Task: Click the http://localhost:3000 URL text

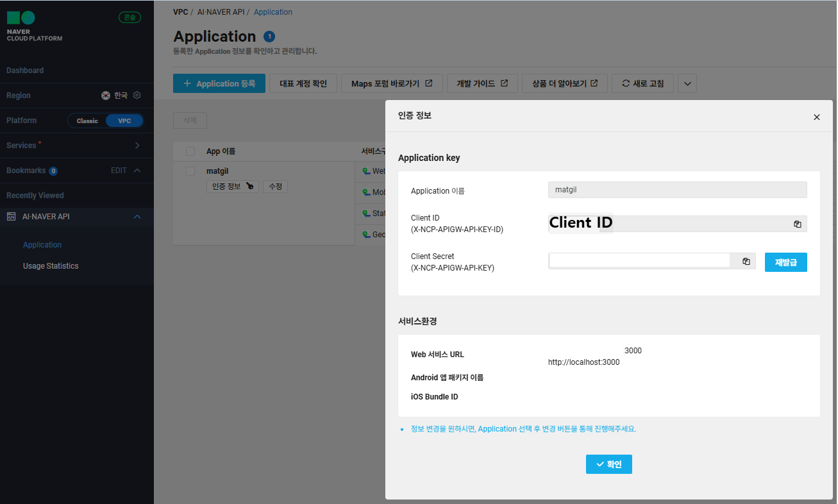Action: click(584, 362)
